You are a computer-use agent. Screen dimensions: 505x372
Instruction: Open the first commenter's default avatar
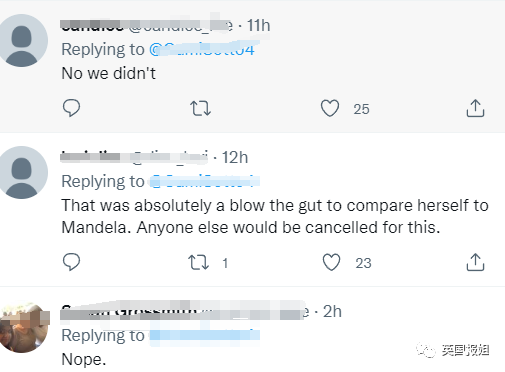click(x=22, y=41)
